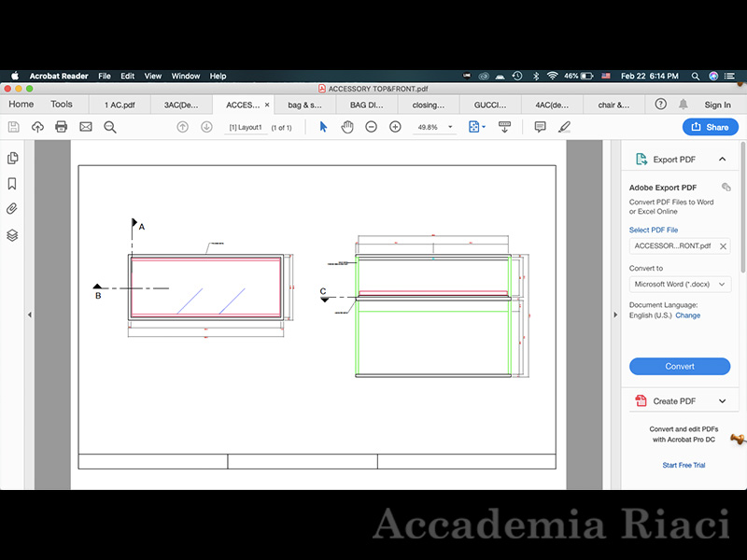
Task: Open the attachments paperclip panel
Action: 12,208
